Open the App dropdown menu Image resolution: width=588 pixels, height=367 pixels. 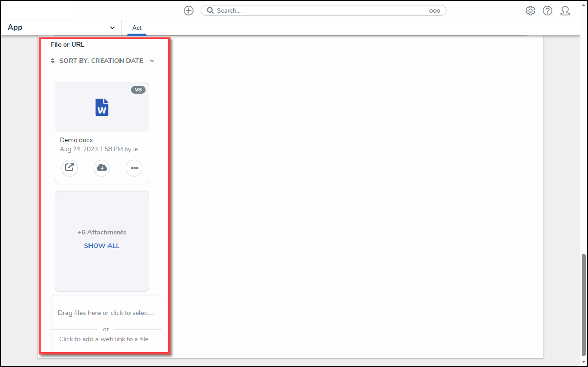(61, 28)
